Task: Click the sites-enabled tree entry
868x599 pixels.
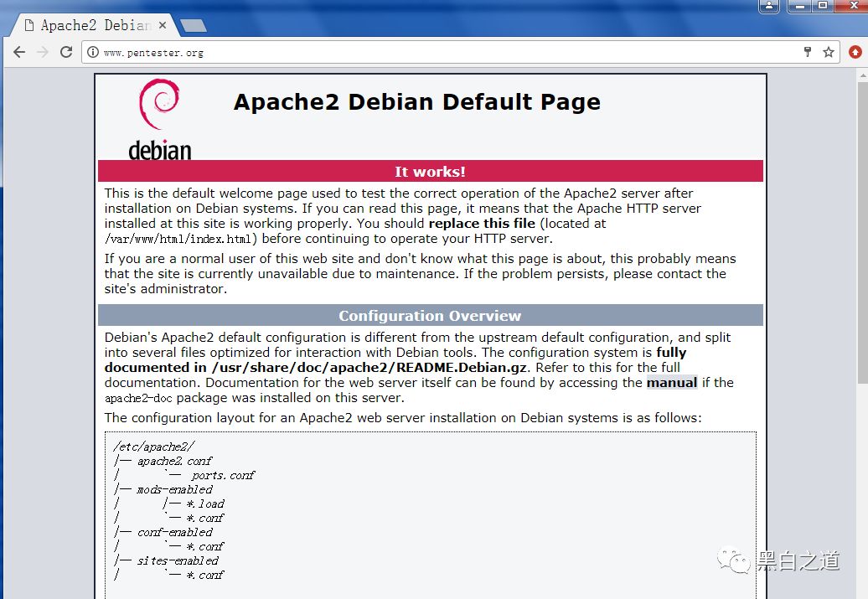Action: point(178,560)
